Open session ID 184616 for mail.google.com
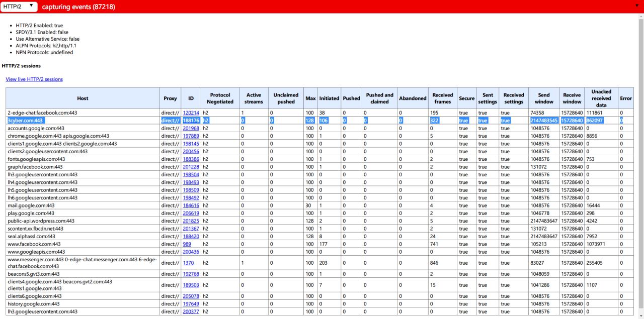 click(x=191, y=205)
